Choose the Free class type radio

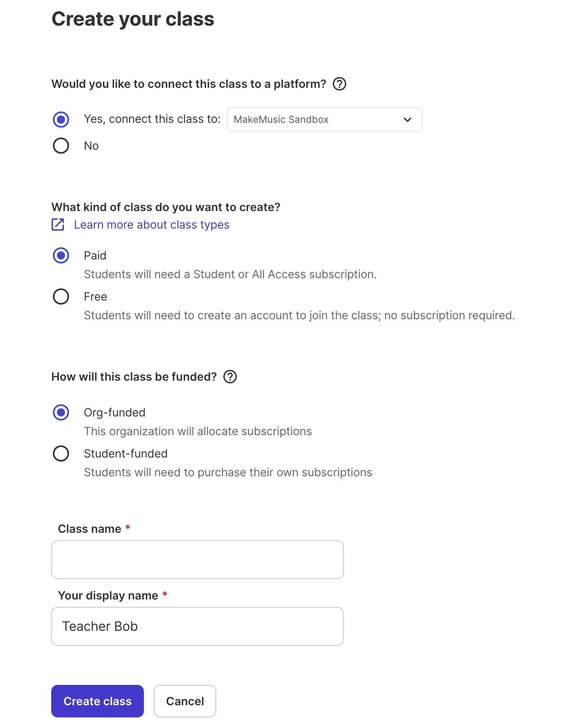point(61,296)
